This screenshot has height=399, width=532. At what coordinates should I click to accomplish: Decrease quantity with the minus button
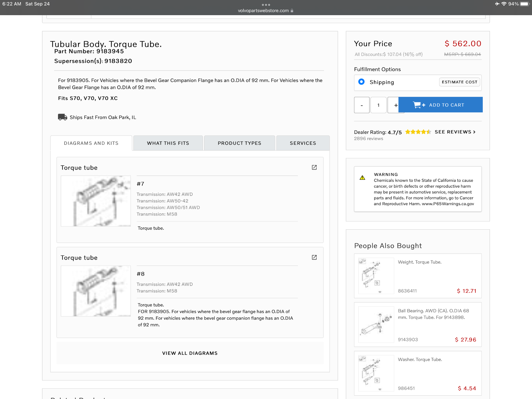(361, 105)
